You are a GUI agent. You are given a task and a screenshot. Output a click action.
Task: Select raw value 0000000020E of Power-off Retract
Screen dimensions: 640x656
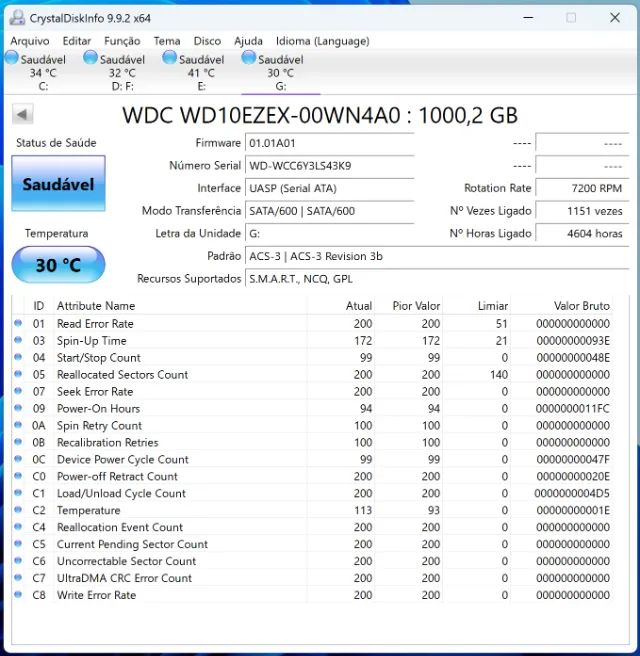[x=573, y=476]
